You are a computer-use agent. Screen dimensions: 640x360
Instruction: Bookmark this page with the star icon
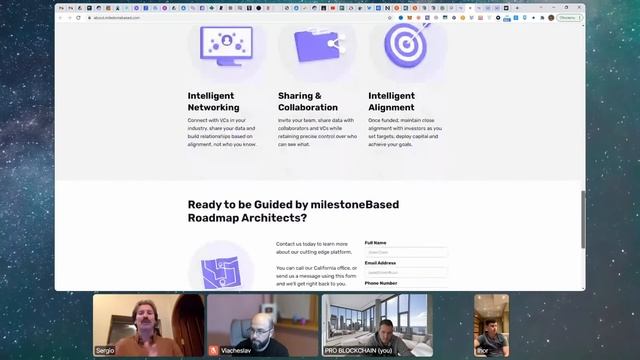[x=390, y=18]
